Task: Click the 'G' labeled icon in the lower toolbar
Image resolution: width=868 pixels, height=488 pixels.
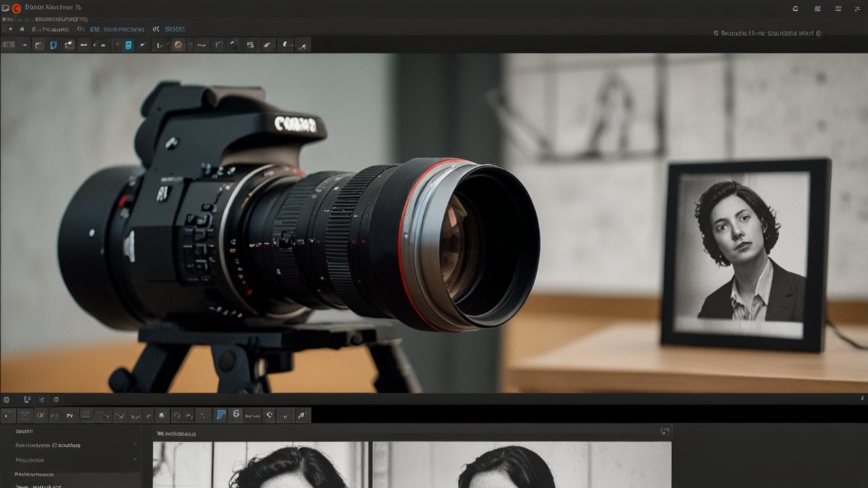Action: coord(235,415)
